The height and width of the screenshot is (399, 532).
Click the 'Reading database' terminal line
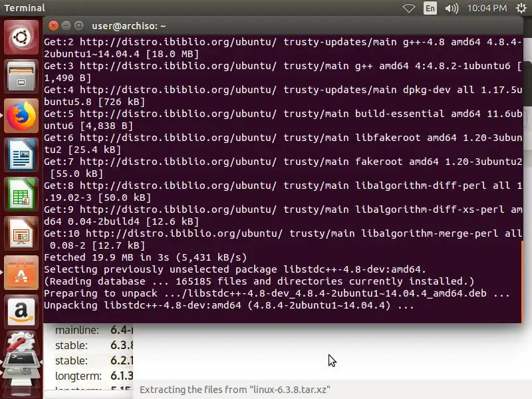click(259, 281)
